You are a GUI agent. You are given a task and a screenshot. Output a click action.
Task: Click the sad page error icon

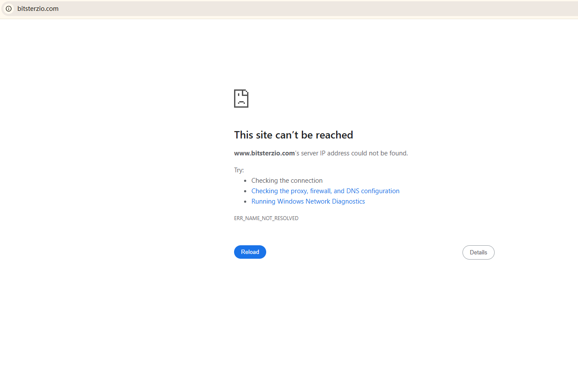[241, 99]
